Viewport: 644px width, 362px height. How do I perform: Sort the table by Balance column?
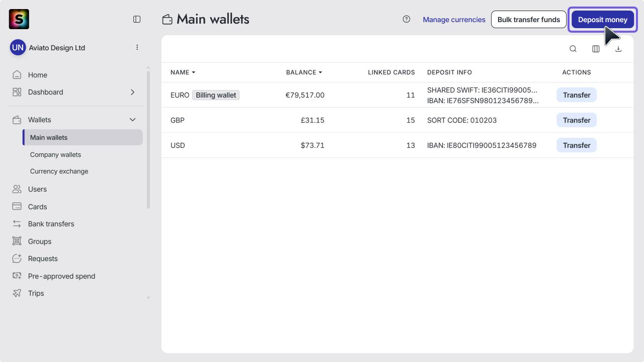pos(304,72)
